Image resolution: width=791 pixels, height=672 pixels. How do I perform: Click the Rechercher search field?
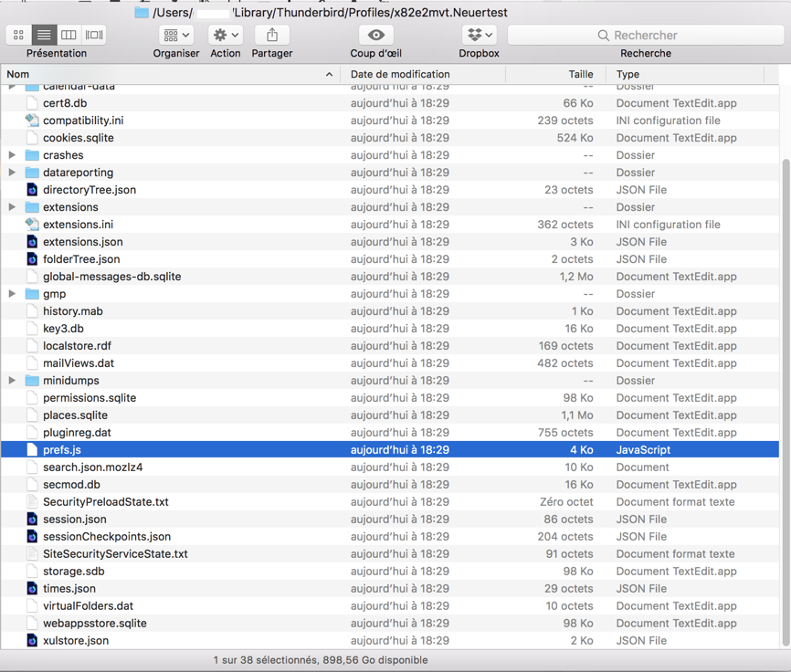click(x=646, y=36)
